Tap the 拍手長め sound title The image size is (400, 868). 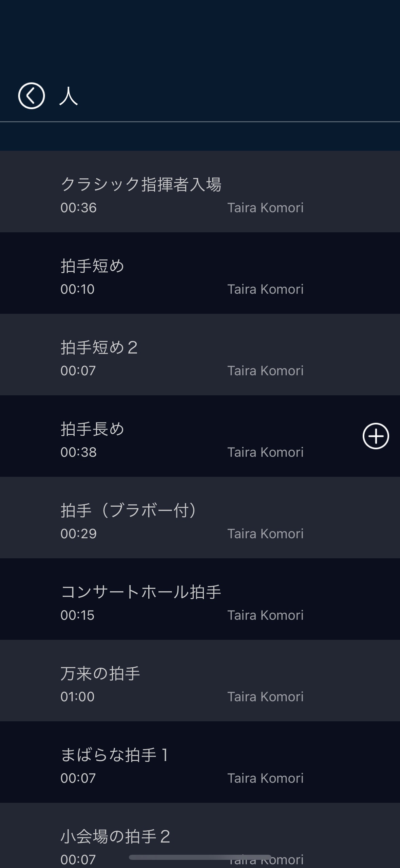(x=92, y=429)
